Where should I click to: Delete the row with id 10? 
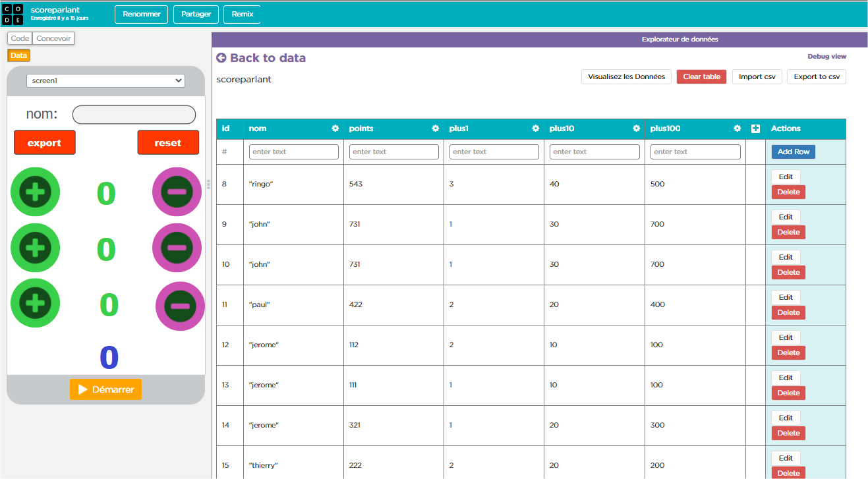click(x=788, y=273)
